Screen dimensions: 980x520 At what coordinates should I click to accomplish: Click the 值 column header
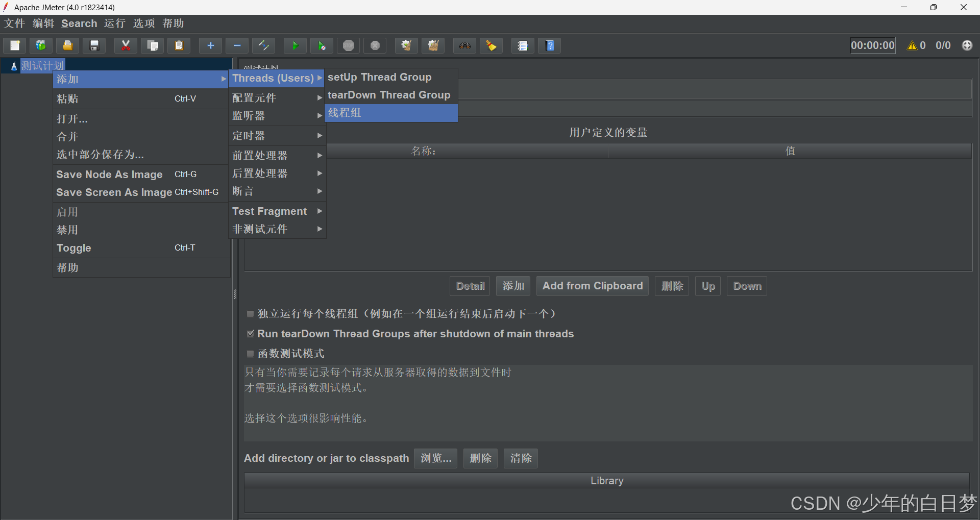790,151
